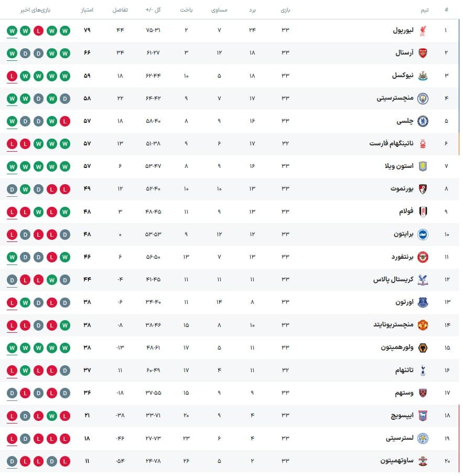
Task: Click the Wolverhampton club crest icon
Action: point(423,347)
